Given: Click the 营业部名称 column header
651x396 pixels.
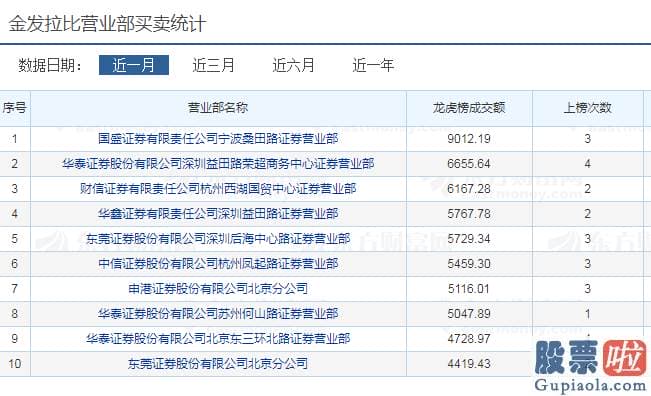Looking at the screenshot, I should click(x=218, y=108).
